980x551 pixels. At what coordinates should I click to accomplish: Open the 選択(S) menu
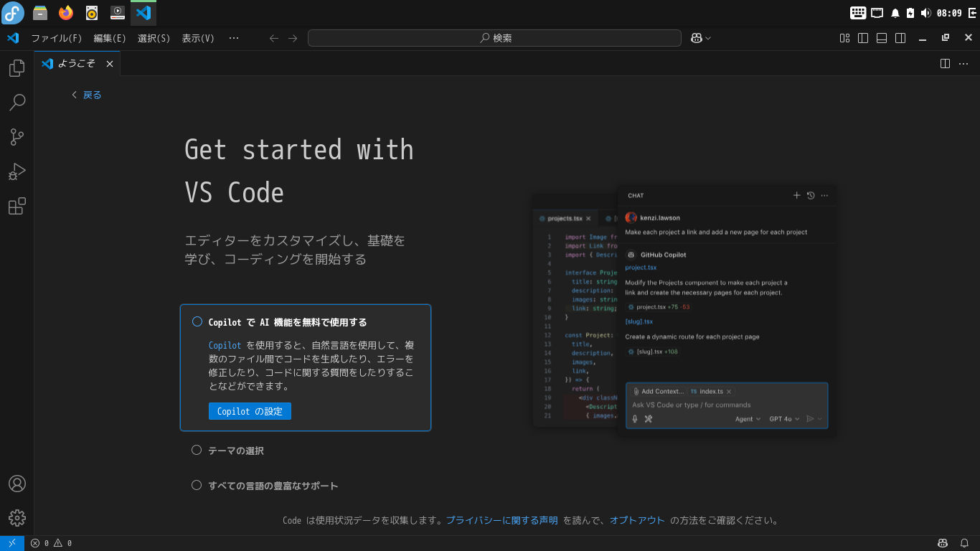(x=154, y=38)
